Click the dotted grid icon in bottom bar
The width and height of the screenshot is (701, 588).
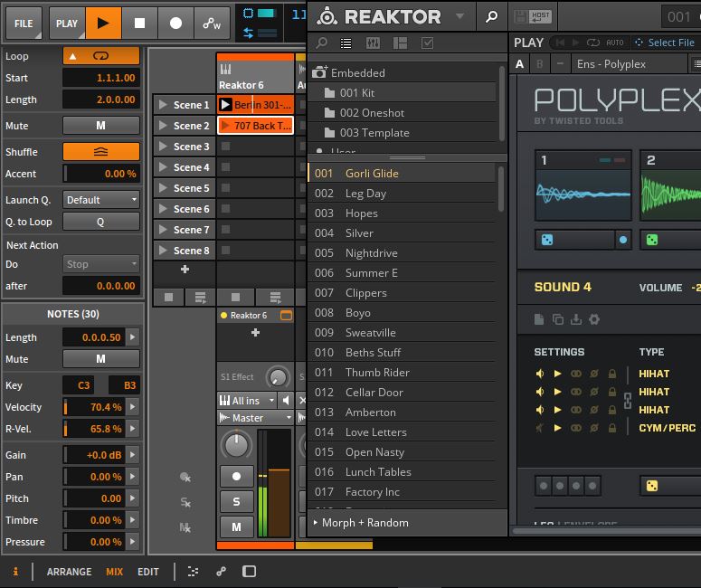[x=194, y=572]
